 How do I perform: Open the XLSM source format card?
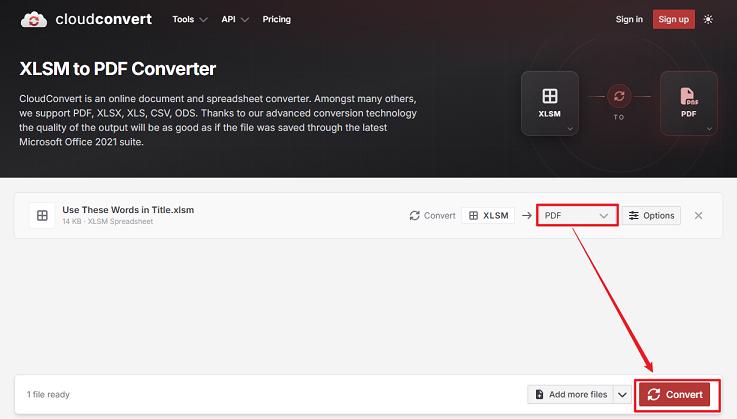point(549,103)
